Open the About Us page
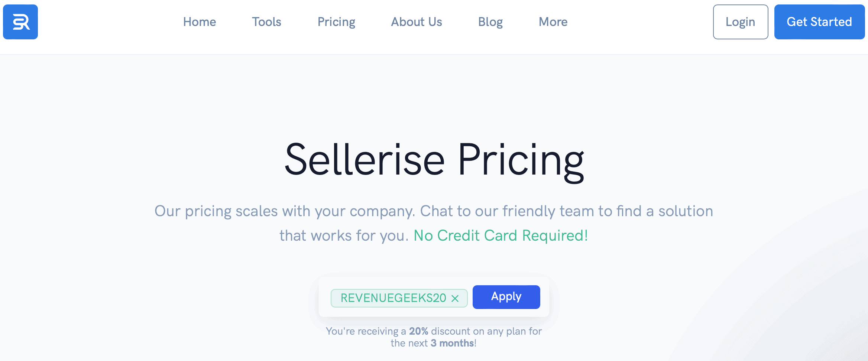This screenshot has width=868, height=361. 416,22
